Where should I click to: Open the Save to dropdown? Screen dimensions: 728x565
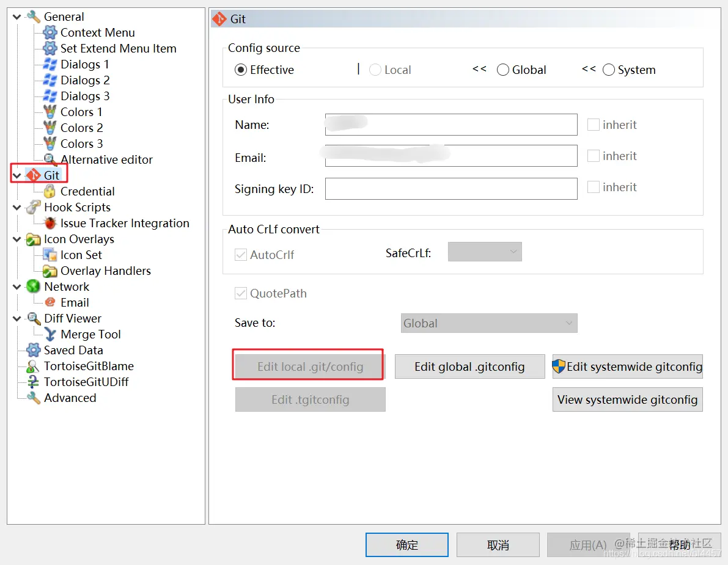coord(489,323)
